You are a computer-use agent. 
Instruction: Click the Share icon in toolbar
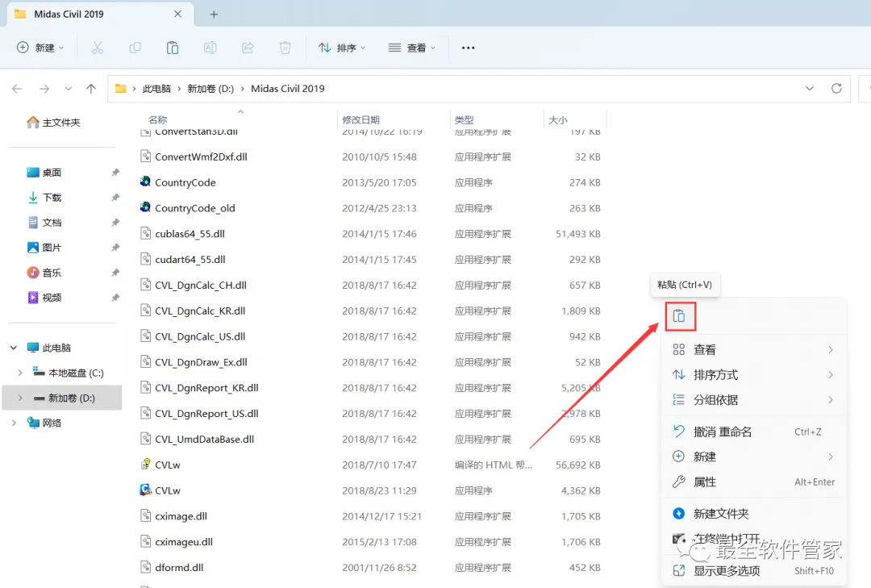click(248, 48)
